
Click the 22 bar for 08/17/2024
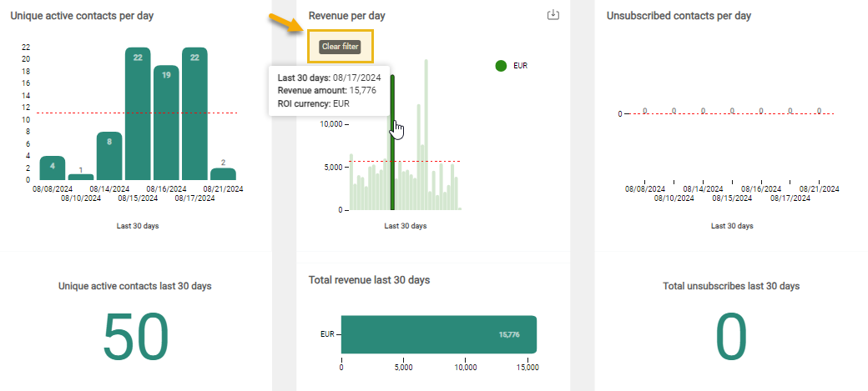194,113
